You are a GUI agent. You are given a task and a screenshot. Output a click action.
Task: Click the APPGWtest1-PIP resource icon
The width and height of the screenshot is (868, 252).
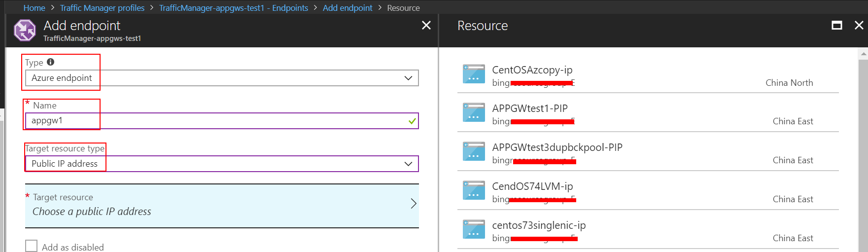(x=474, y=112)
